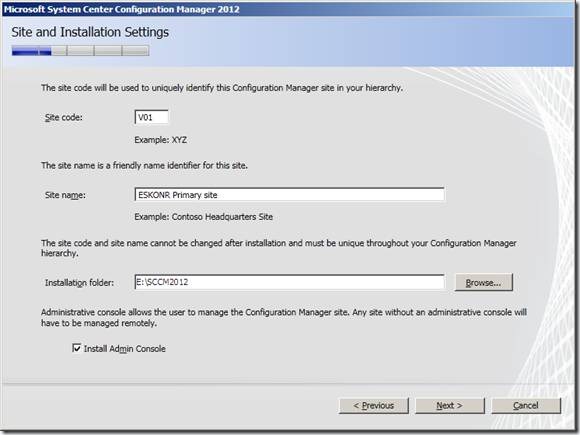Open the Browse... folder dialog
The width and height of the screenshot is (580, 435).
[x=483, y=282]
